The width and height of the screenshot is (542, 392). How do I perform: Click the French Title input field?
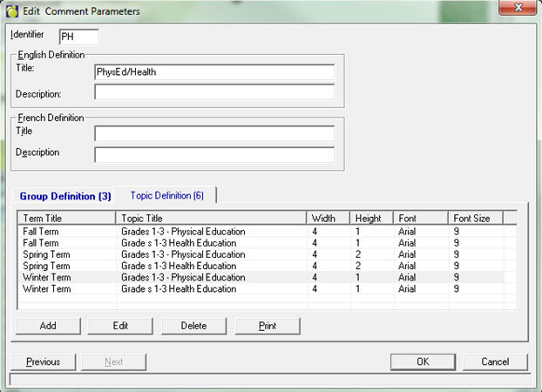point(213,133)
